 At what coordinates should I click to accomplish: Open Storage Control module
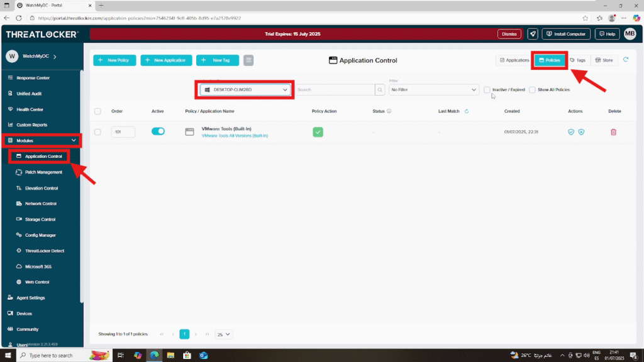tap(40, 219)
